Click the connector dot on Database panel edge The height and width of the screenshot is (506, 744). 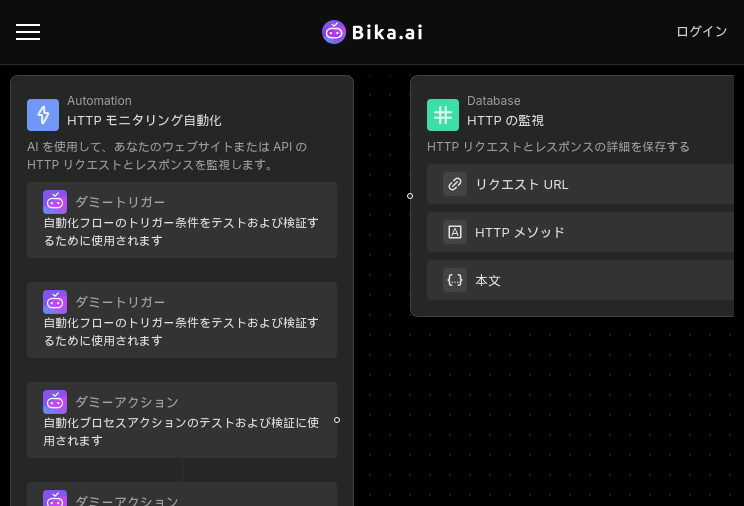coord(410,196)
